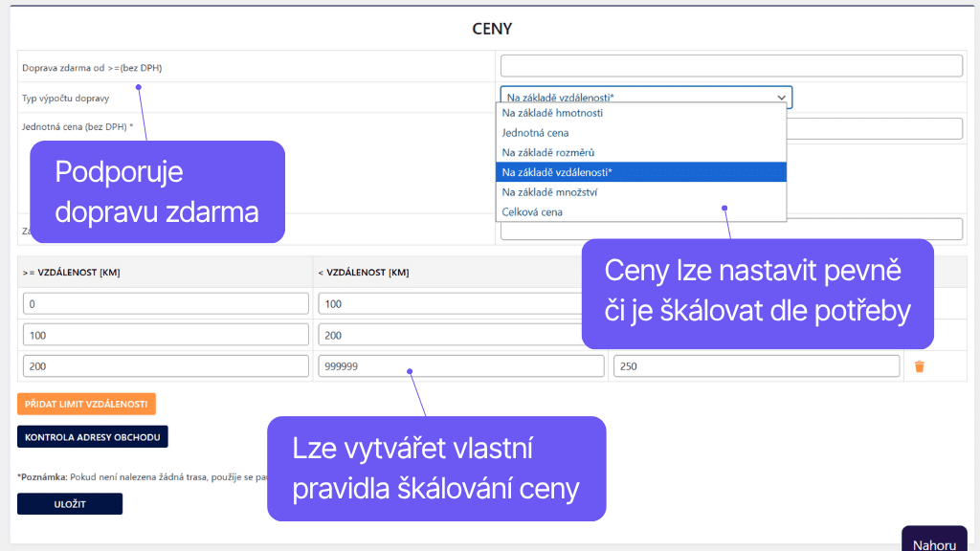Select the input containing 999999
Screen dimensions: 980x551
coord(460,365)
